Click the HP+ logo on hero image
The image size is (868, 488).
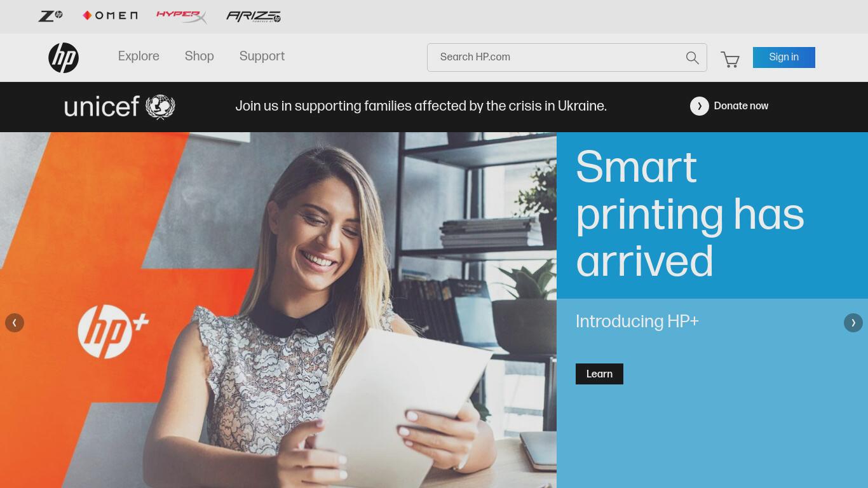pos(113,331)
